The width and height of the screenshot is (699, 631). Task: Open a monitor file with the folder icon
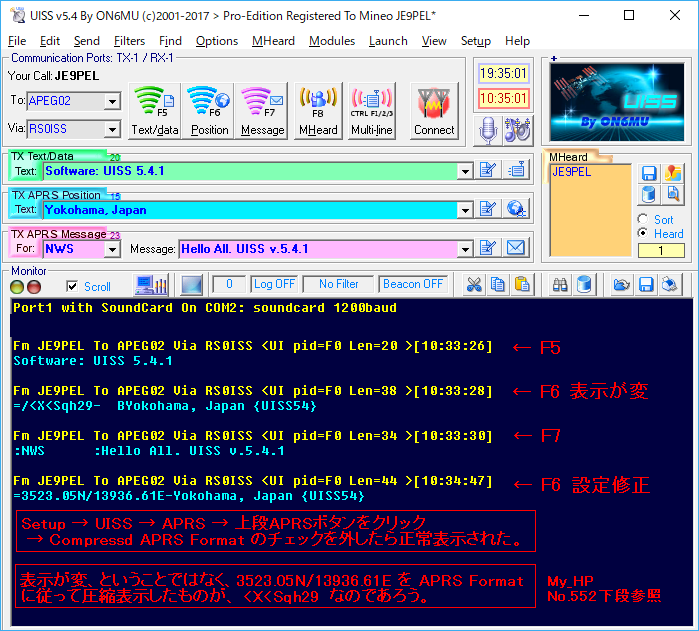[x=621, y=285]
